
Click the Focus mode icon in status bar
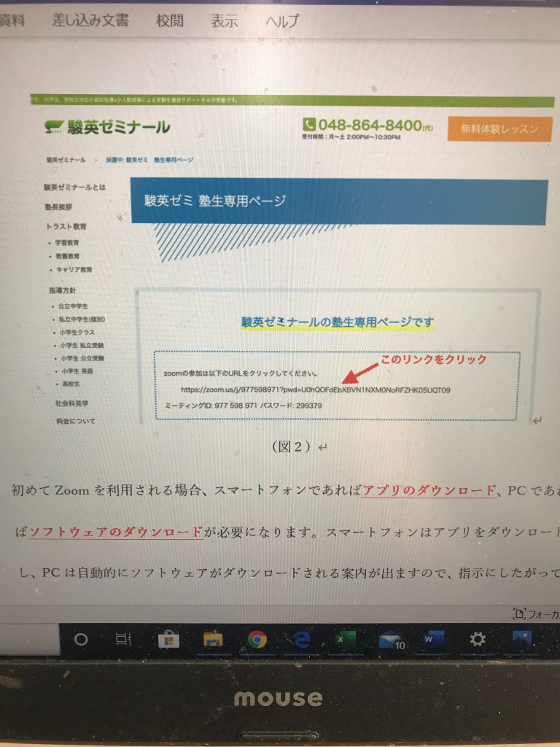click(518, 614)
